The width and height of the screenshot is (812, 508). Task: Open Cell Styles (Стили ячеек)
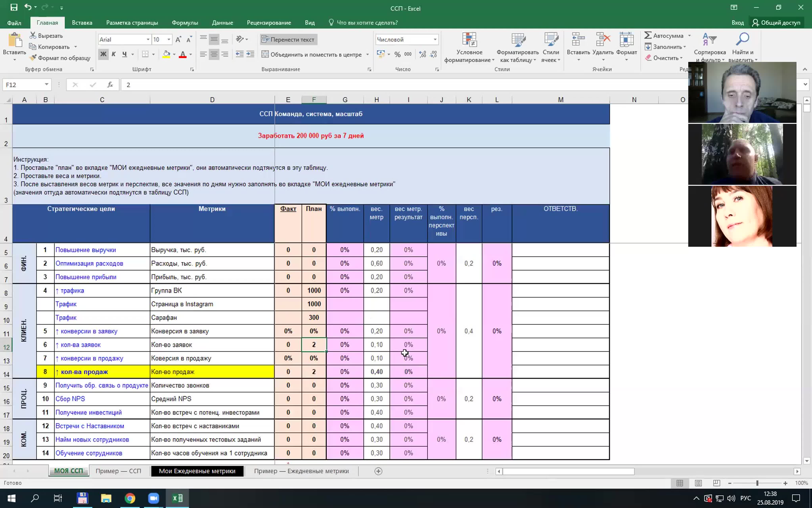tap(551, 47)
